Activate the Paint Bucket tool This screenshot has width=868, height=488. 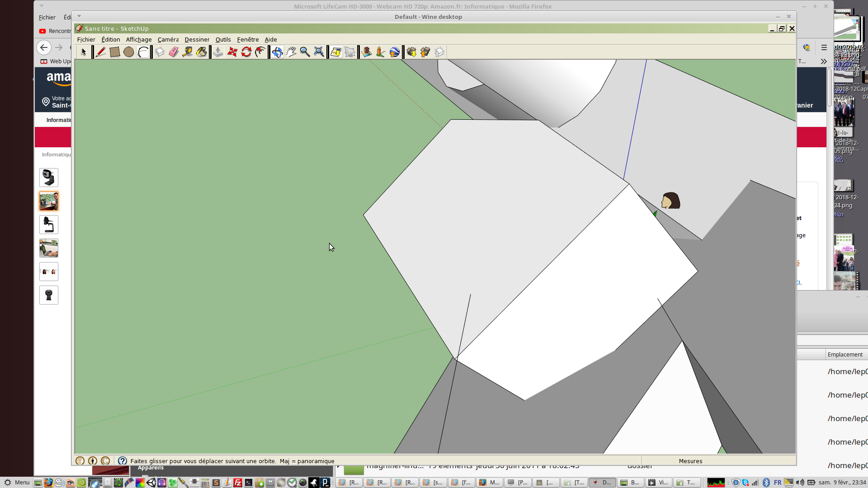[202, 52]
